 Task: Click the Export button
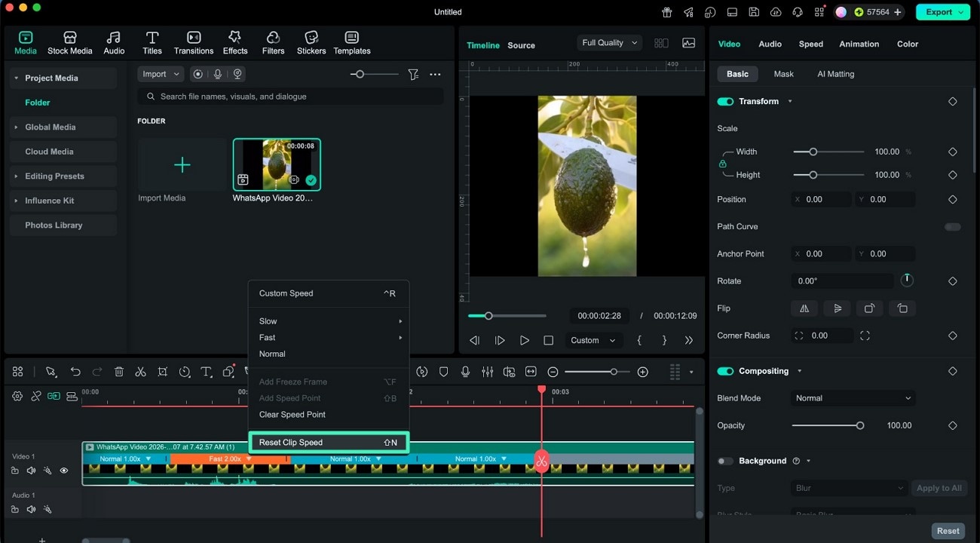(943, 12)
